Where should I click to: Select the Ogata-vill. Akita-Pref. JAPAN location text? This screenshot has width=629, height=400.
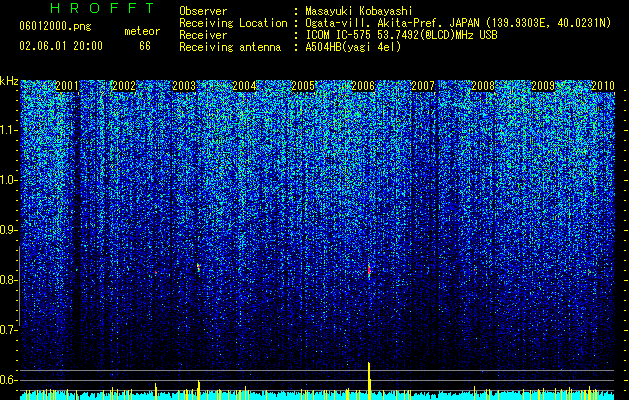coord(458,23)
